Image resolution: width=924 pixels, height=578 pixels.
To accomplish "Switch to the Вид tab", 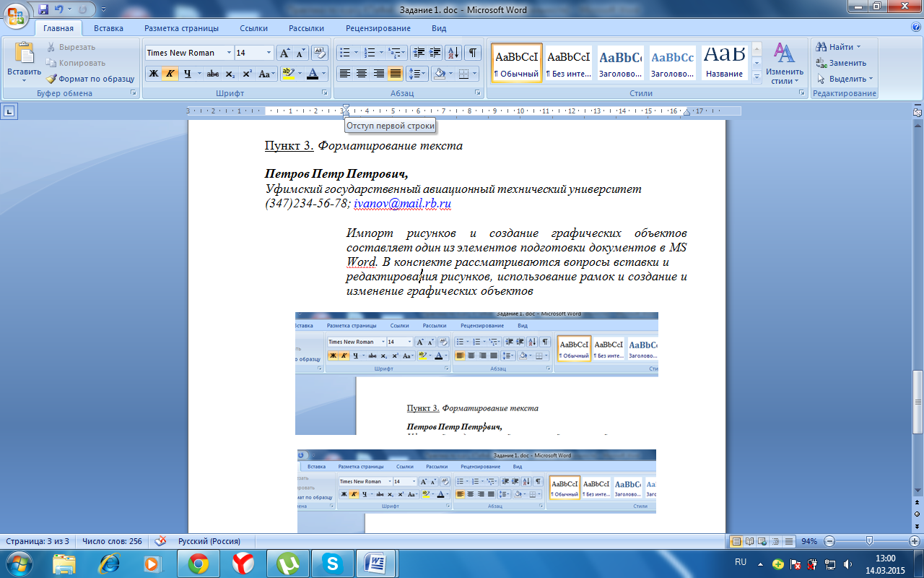I will point(439,28).
